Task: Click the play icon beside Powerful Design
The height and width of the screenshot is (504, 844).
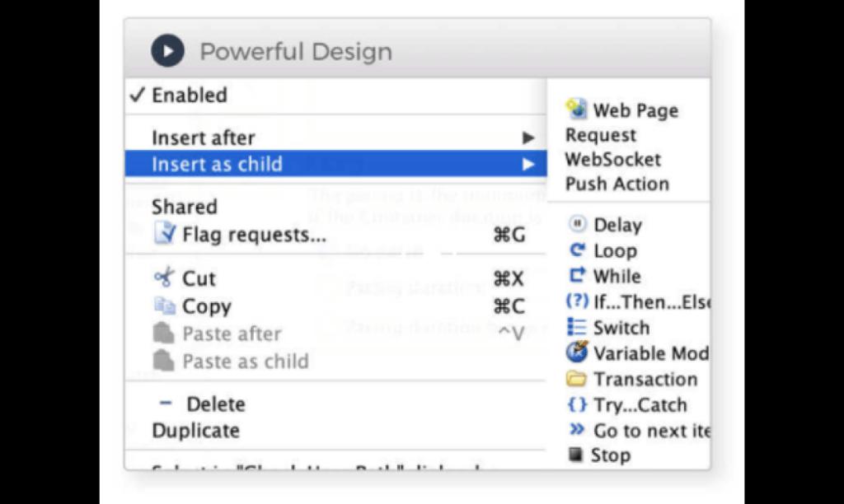Action: point(167,51)
